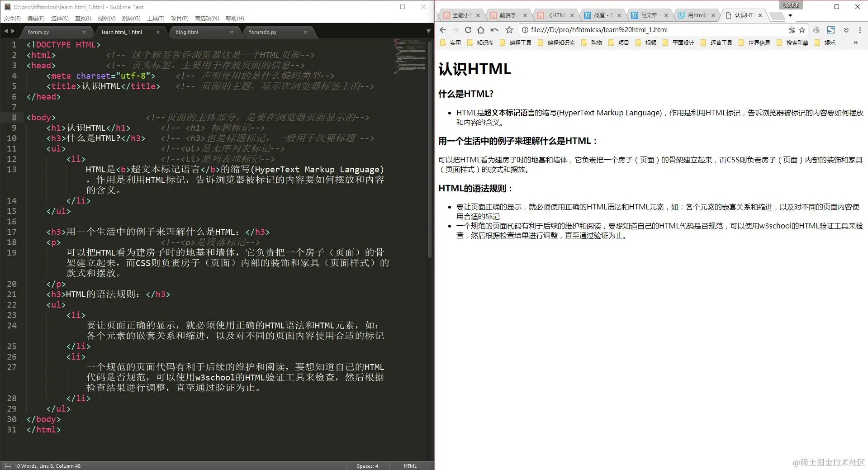Close the learn html_1.html editor tab
868x470 pixels.
(158, 32)
